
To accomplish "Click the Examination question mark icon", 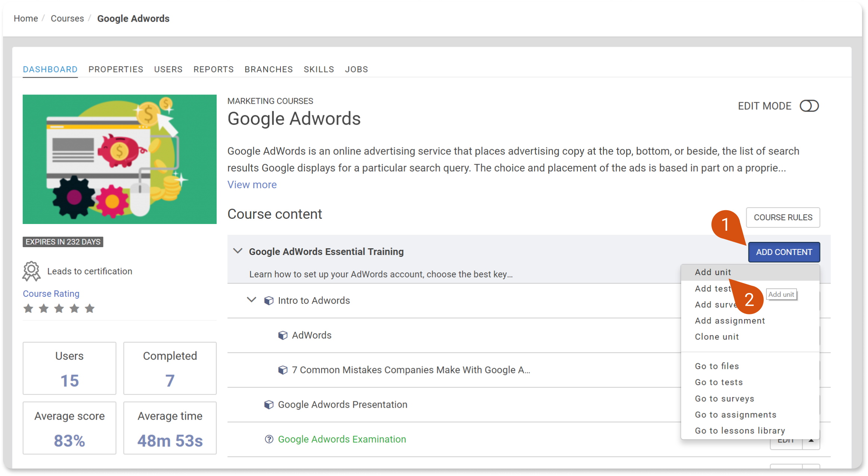I will [269, 439].
